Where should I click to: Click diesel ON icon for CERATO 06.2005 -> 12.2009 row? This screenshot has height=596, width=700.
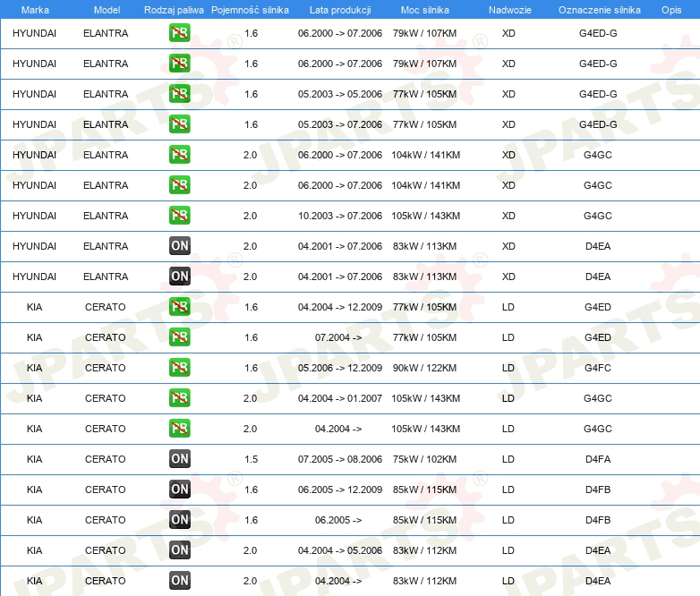[179, 490]
